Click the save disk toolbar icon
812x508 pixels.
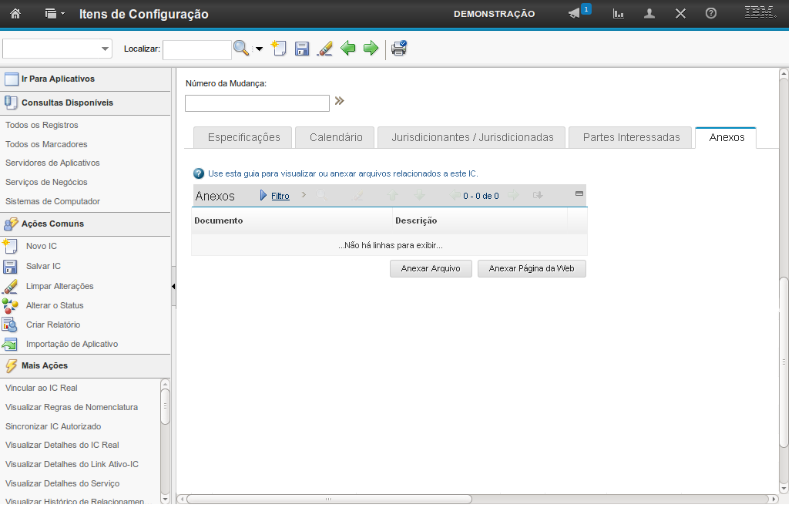click(302, 49)
